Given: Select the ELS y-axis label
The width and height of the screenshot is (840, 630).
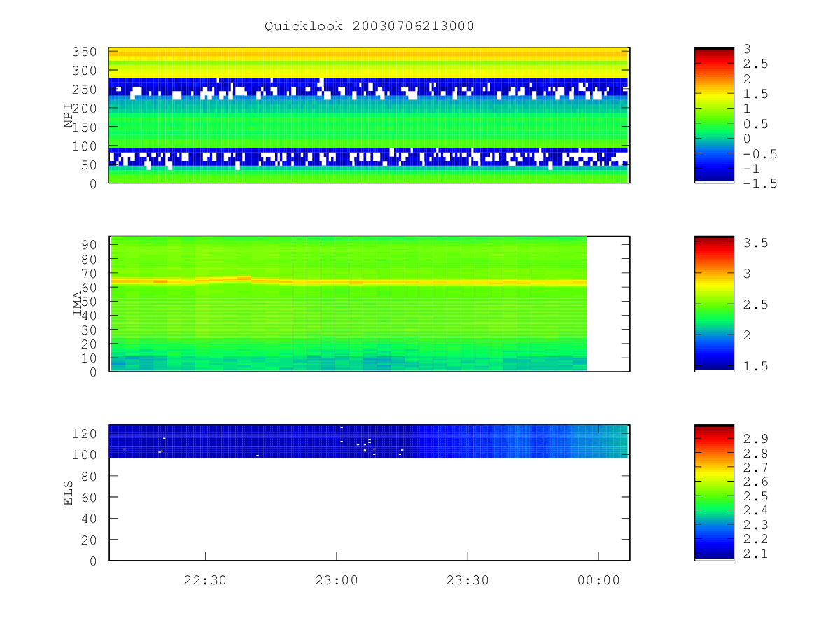Looking at the screenshot, I should point(69,492).
